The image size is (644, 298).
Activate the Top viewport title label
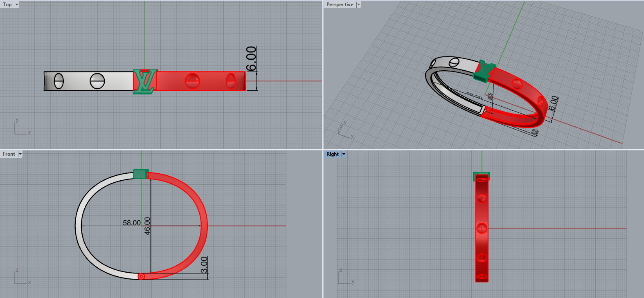point(7,4)
